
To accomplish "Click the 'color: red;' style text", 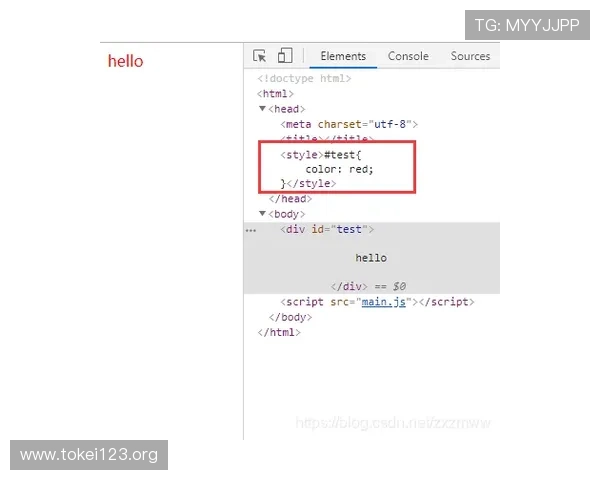I will tap(339, 169).
